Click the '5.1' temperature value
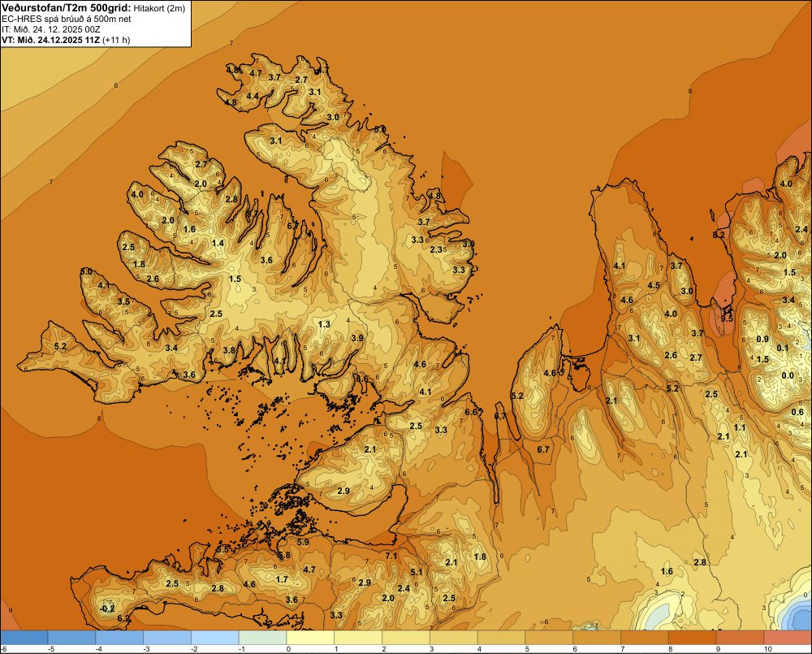Screen dimensions: 812x654 pos(417,572)
